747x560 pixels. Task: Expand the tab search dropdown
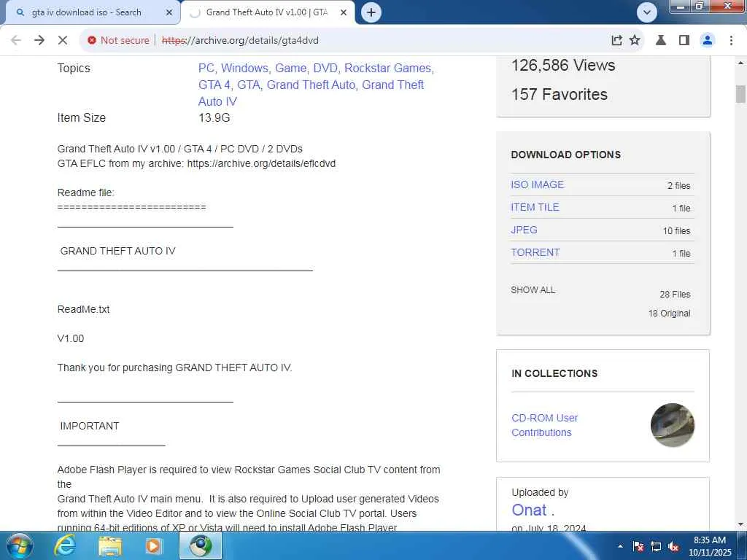click(x=647, y=12)
